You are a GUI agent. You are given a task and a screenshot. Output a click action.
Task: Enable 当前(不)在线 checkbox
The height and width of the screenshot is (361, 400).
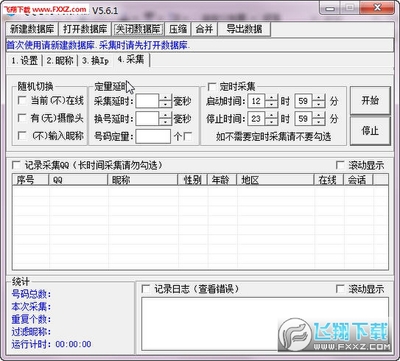point(22,100)
